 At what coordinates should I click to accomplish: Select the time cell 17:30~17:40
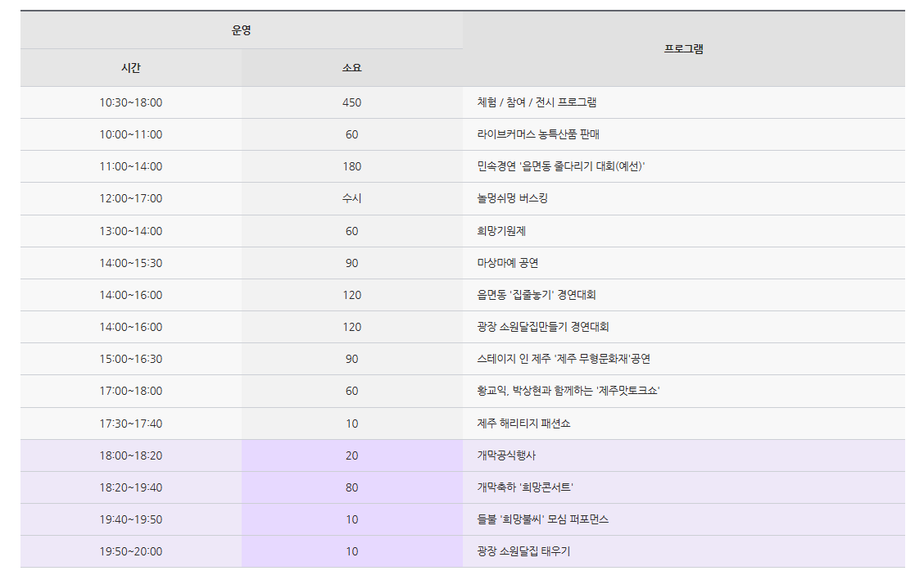click(131, 424)
